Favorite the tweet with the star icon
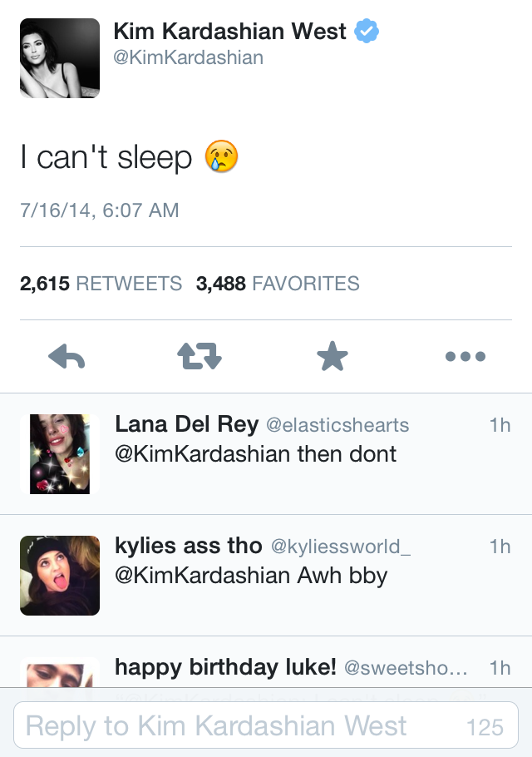Screen dimensions: 532x757 coord(332,357)
